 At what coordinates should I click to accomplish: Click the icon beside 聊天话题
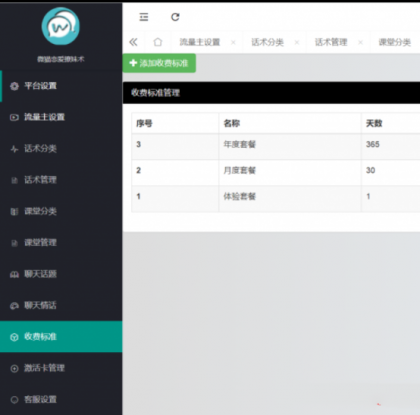pos(14,274)
